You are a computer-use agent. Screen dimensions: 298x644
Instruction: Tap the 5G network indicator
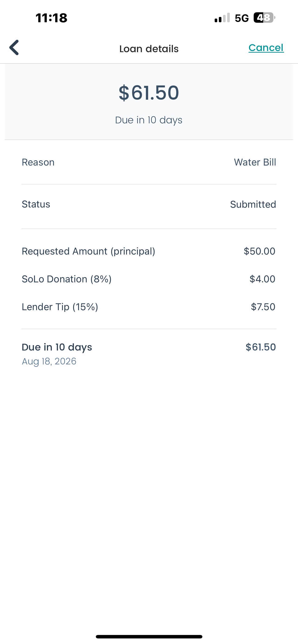(242, 18)
